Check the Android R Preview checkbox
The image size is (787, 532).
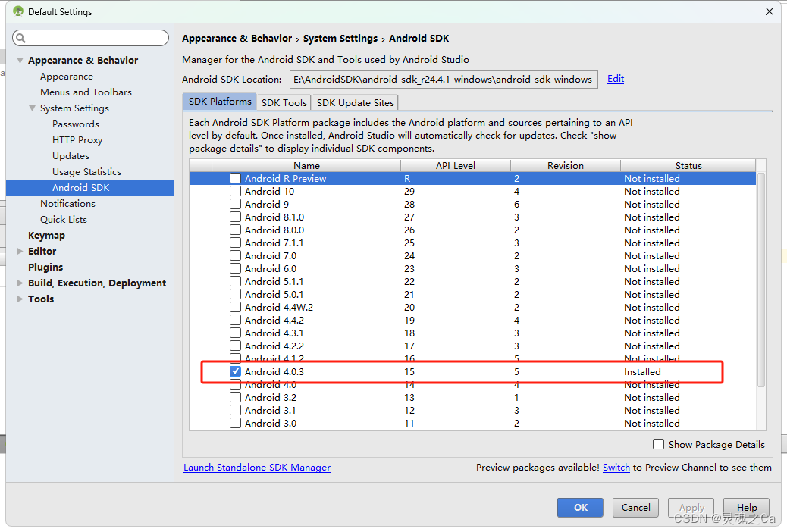click(x=235, y=178)
